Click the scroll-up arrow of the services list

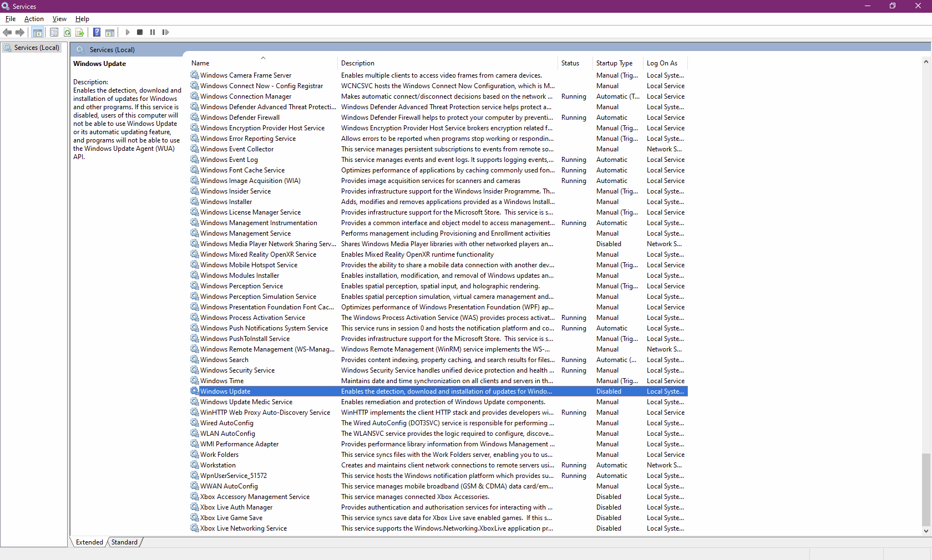(926, 62)
